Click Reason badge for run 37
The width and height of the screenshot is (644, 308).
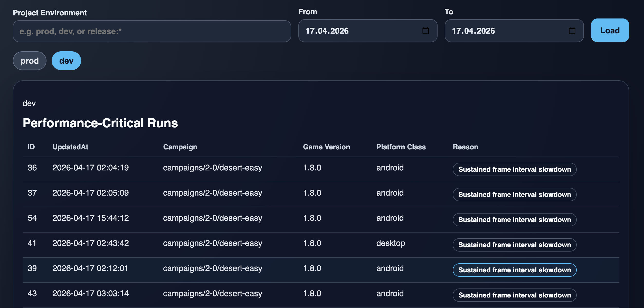tap(514, 195)
